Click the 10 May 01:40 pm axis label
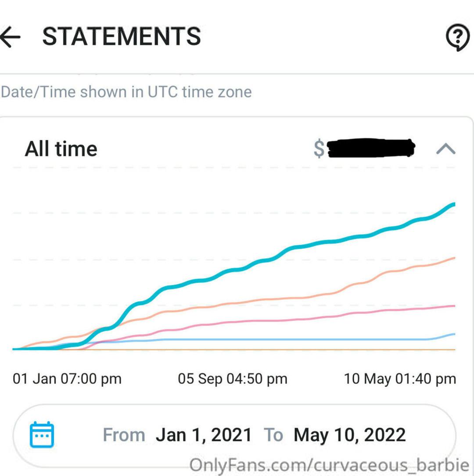Viewport: 474px width, 476px height. (400, 379)
